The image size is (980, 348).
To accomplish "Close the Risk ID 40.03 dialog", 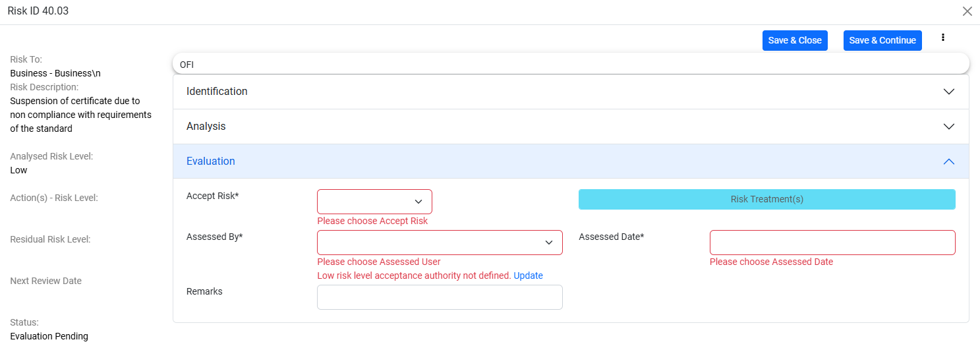I will pos(967,11).
